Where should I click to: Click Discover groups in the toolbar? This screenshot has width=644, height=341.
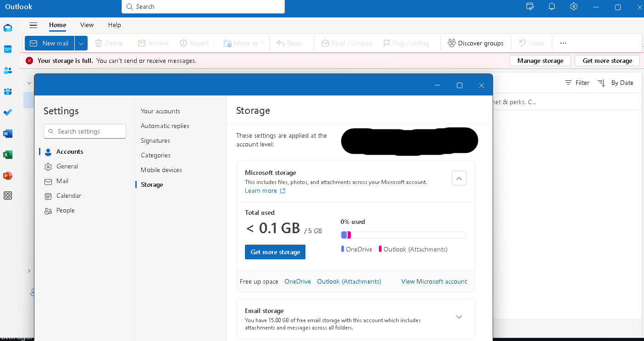click(475, 43)
